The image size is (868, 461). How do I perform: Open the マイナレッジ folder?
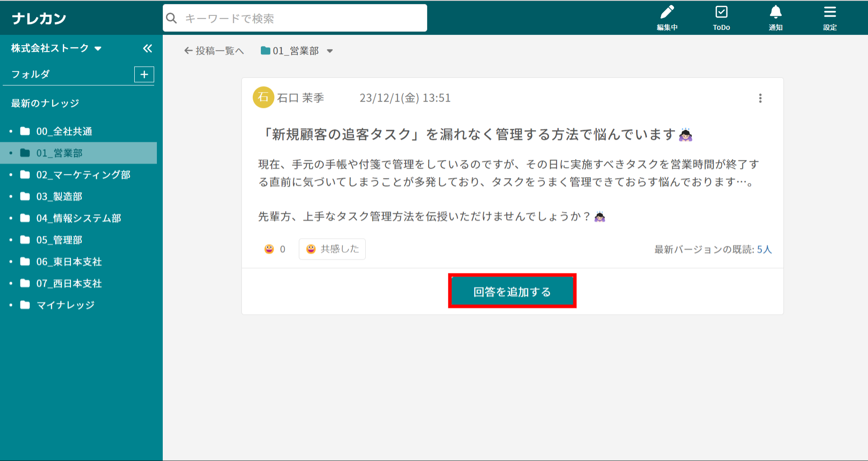click(x=66, y=305)
